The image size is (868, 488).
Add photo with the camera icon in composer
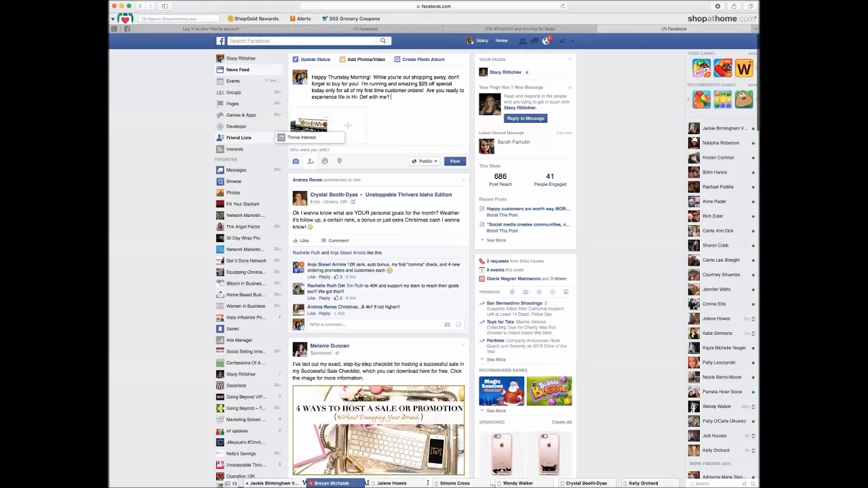coord(296,161)
